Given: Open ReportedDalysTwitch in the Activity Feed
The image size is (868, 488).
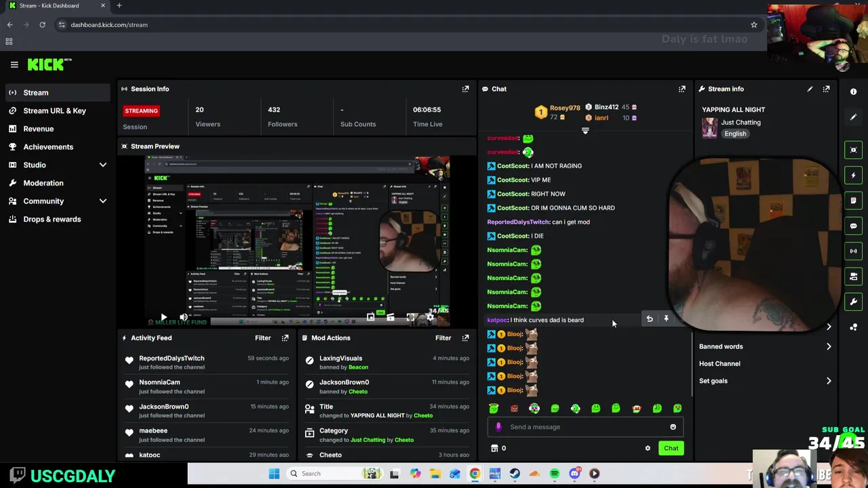Looking at the screenshot, I should 172,358.
